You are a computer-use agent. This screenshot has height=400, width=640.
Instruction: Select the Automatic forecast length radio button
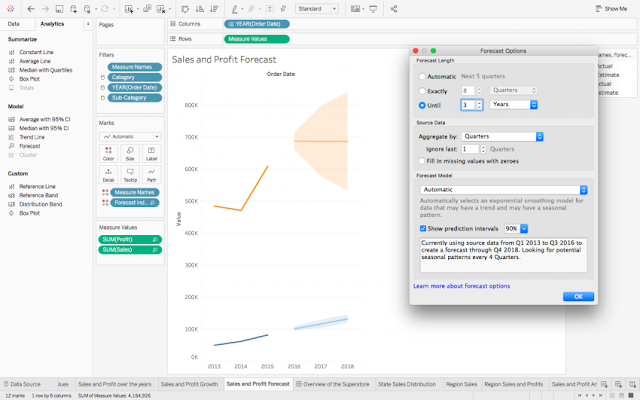422,76
